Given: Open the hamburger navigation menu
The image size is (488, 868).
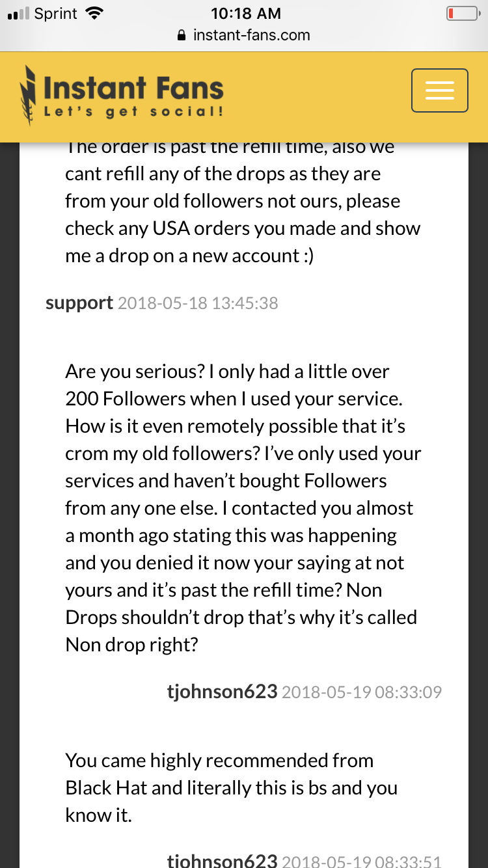Looking at the screenshot, I should click(440, 90).
